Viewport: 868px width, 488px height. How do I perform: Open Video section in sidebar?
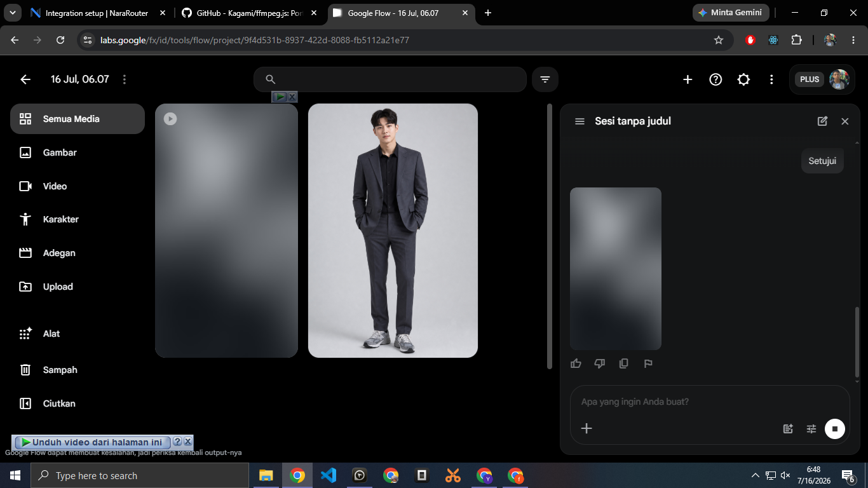tap(78, 186)
